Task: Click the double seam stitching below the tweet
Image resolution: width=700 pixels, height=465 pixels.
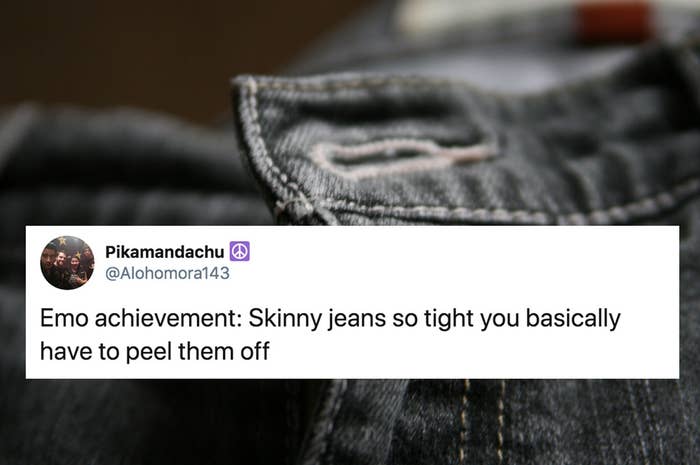Action: [483, 422]
